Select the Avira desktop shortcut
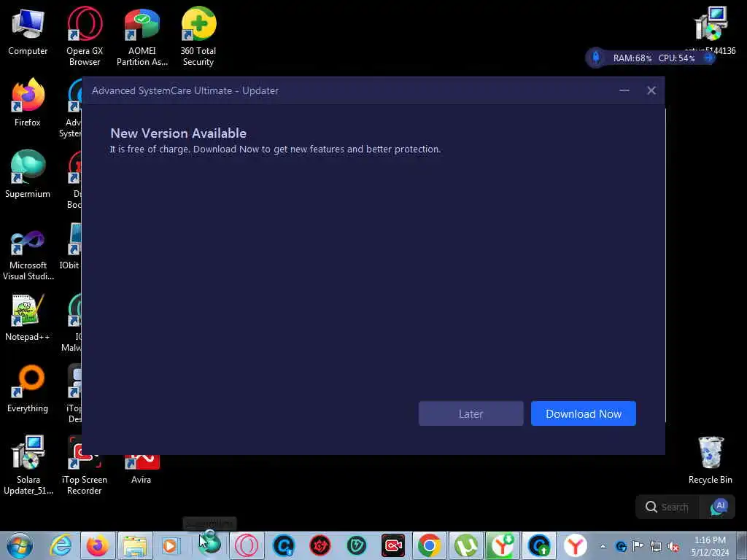The height and width of the screenshot is (560, 747). 142,469
